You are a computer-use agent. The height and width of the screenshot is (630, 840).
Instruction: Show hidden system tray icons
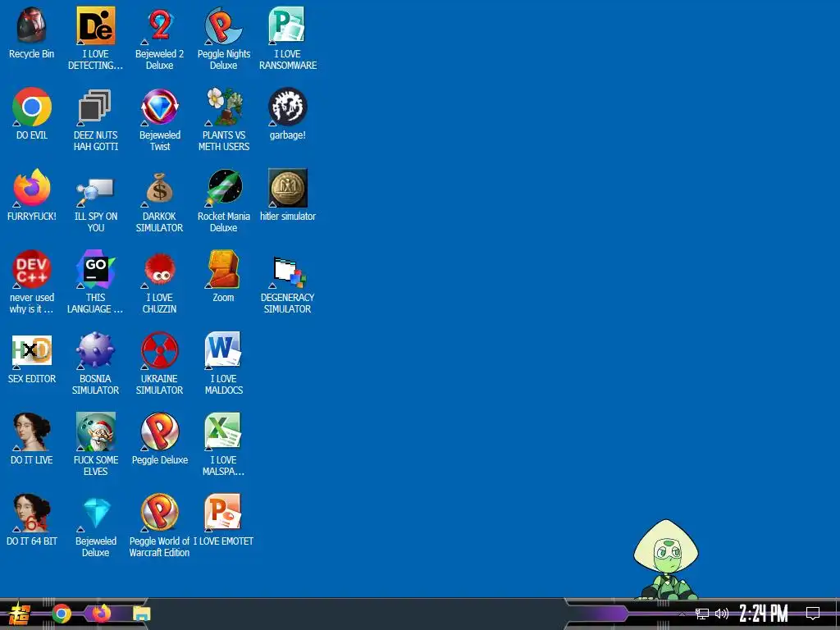click(682, 614)
